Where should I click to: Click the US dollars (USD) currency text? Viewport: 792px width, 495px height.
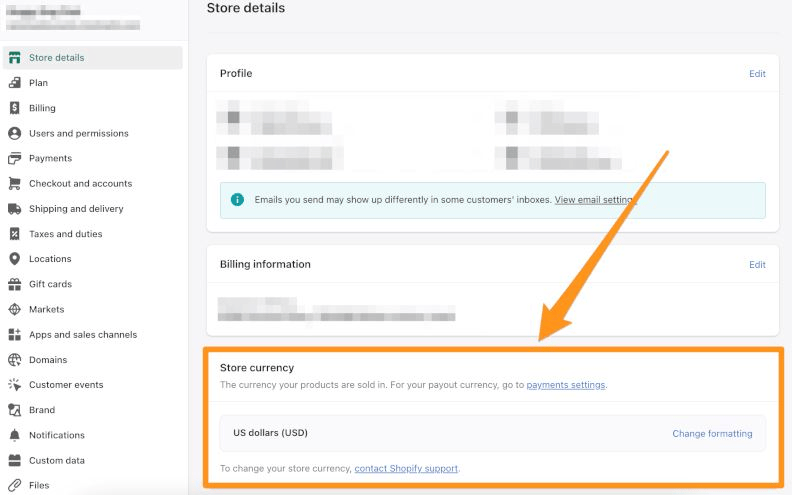pyautogui.click(x=270, y=433)
